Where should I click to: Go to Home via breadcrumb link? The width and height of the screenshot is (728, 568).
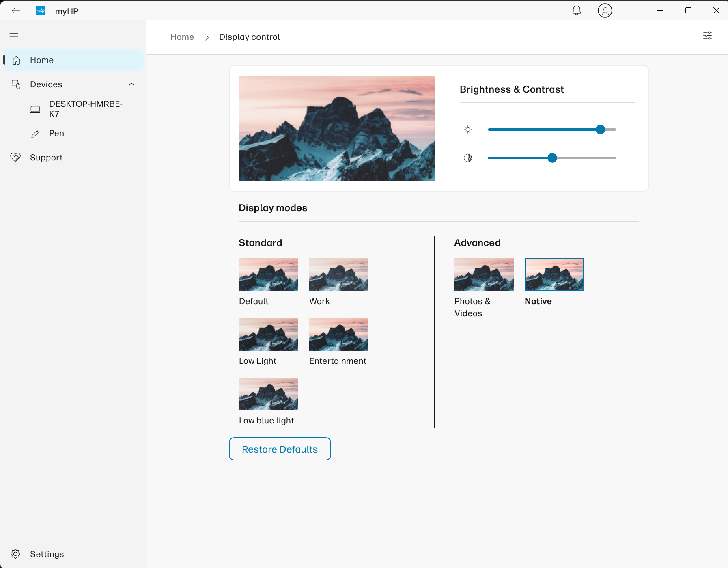point(182,37)
